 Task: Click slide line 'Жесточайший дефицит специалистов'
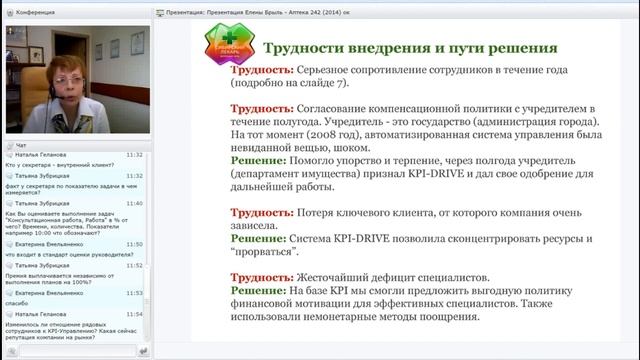[393, 278]
